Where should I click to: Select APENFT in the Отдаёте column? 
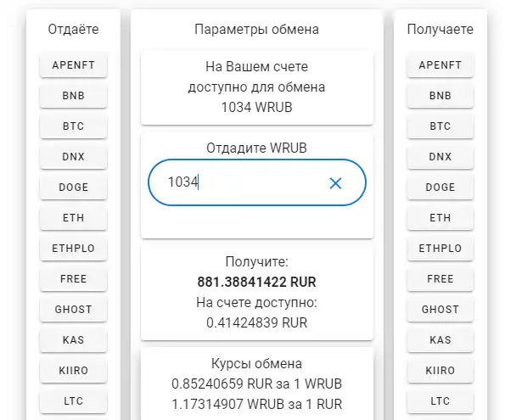(x=73, y=64)
